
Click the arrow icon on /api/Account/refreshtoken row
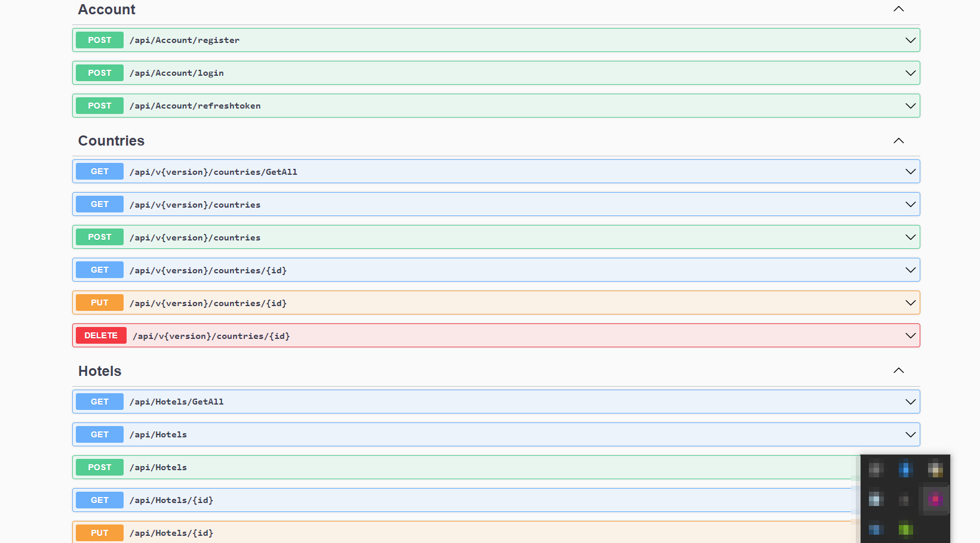coord(910,106)
